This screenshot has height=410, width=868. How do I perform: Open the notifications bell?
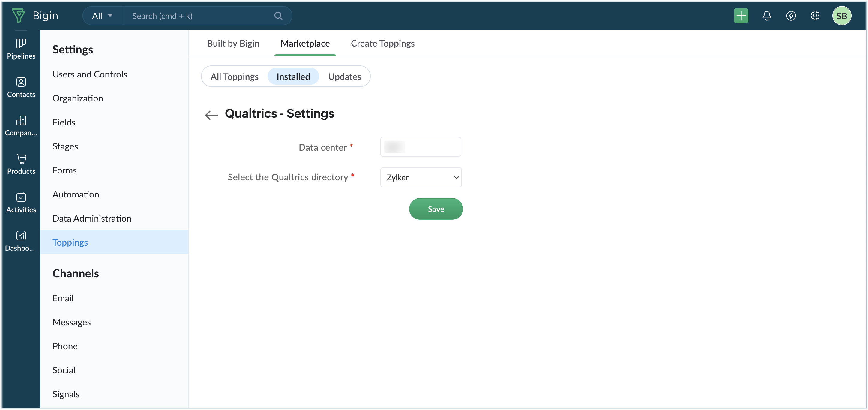(766, 16)
